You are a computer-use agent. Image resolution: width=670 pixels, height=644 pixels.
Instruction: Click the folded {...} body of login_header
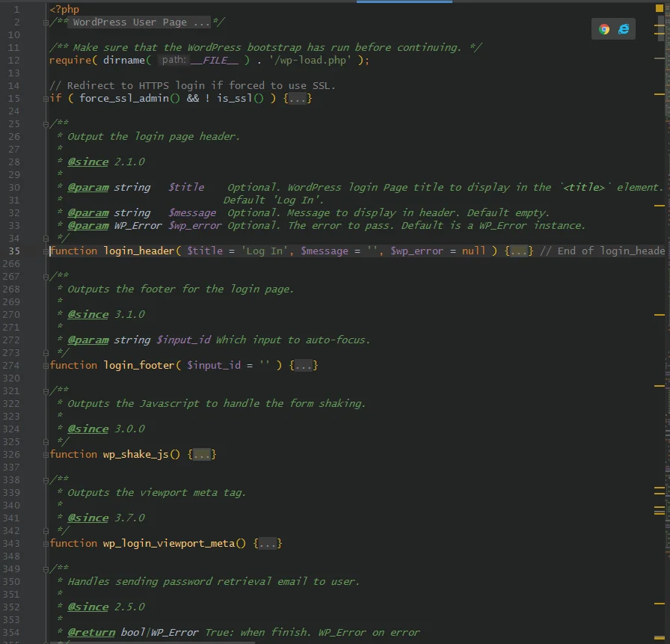coord(519,251)
